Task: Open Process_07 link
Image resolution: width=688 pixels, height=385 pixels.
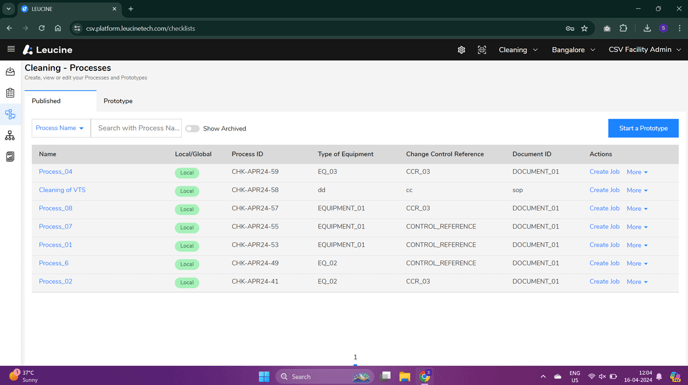Action: 55,227
